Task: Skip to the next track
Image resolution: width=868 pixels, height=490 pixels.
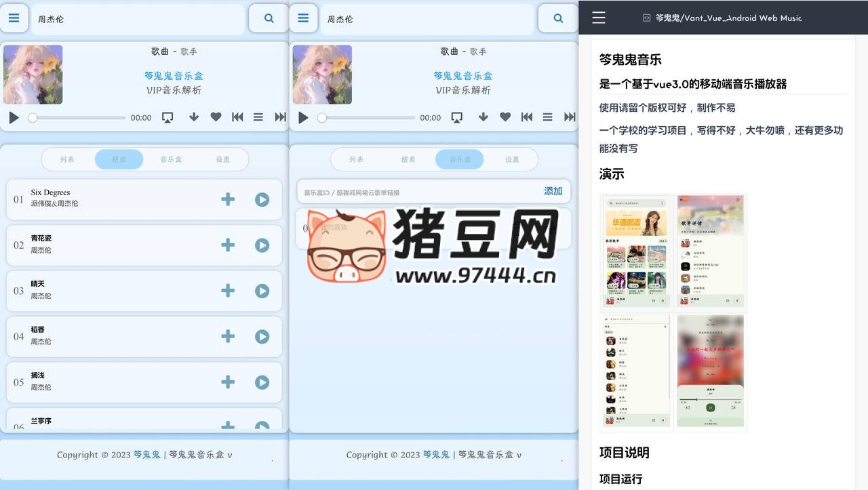Action: click(x=280, y=117)
